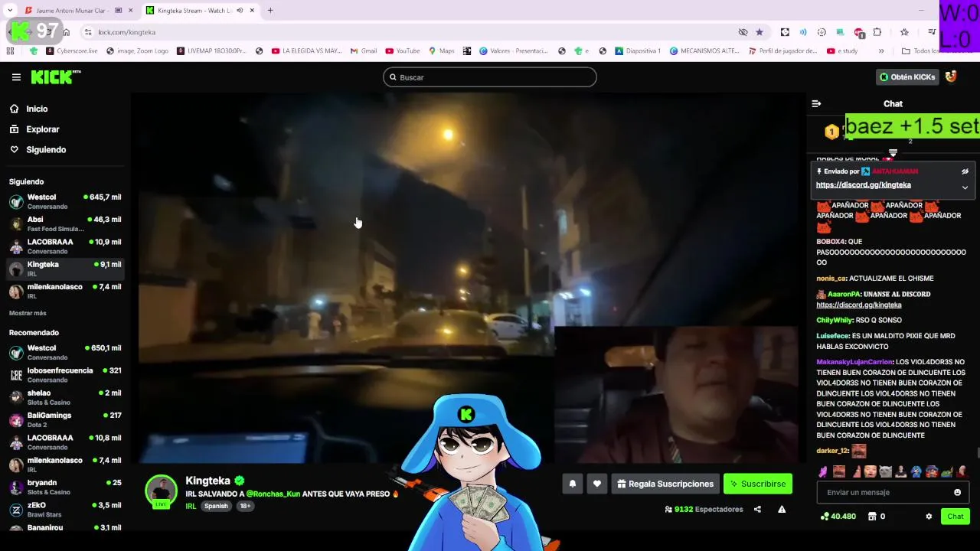The image size is (980, 551).
Task: Open the @Ronchas_Kun mention in stream title
Action: (273, 494)
